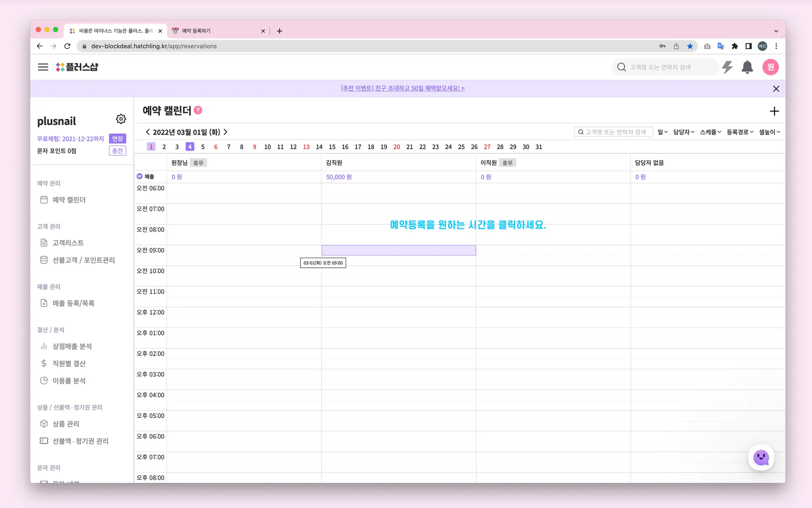Open 고객리스트 in the sidebar
This screenshot has width=812, height=508.
point(68,243)
